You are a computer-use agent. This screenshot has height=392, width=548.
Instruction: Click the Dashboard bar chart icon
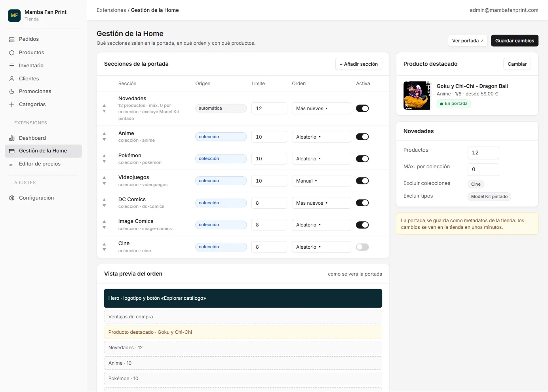tap(12, 138)
